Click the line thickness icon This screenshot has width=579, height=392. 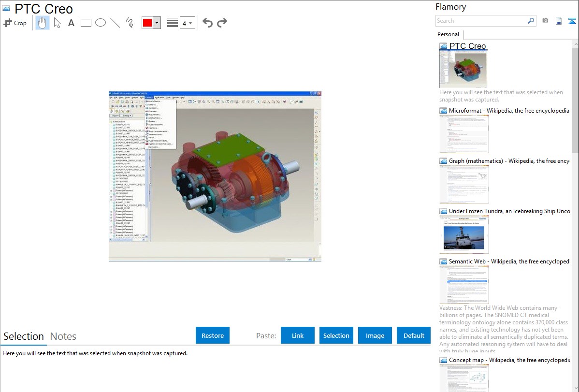[172, 23]
